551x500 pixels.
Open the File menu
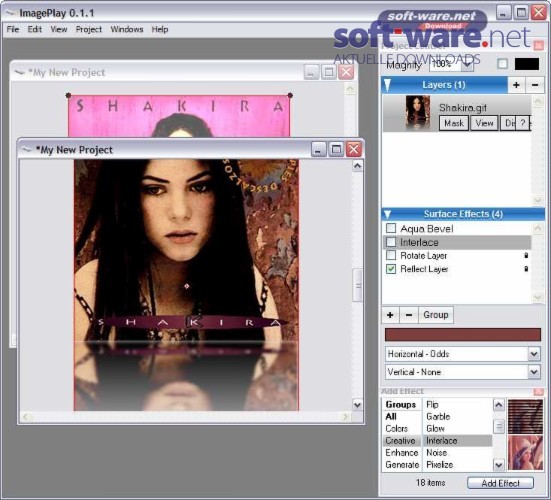(x=13, y=30)
